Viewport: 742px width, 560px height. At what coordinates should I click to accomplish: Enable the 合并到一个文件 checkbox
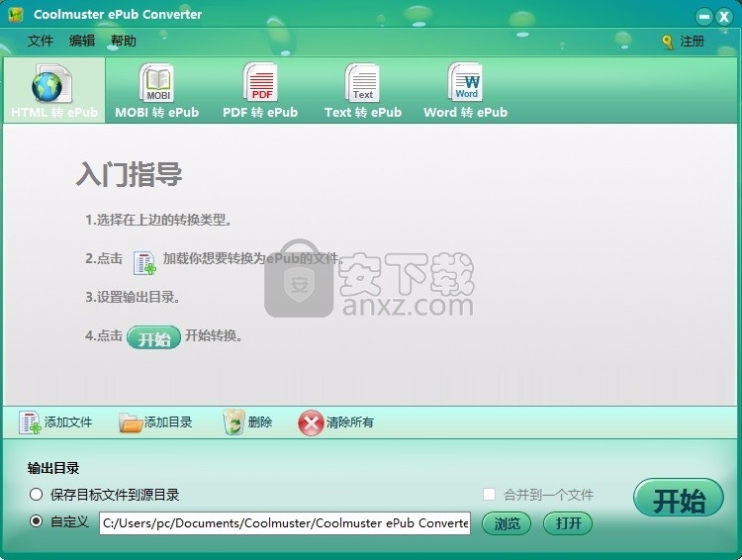(x=490, y=495)
